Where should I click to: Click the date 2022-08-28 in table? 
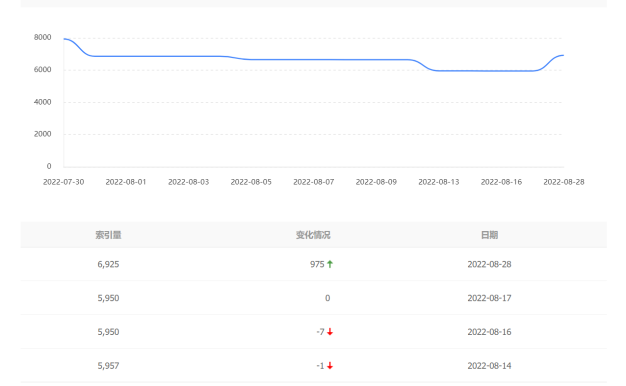click(489, 264)
